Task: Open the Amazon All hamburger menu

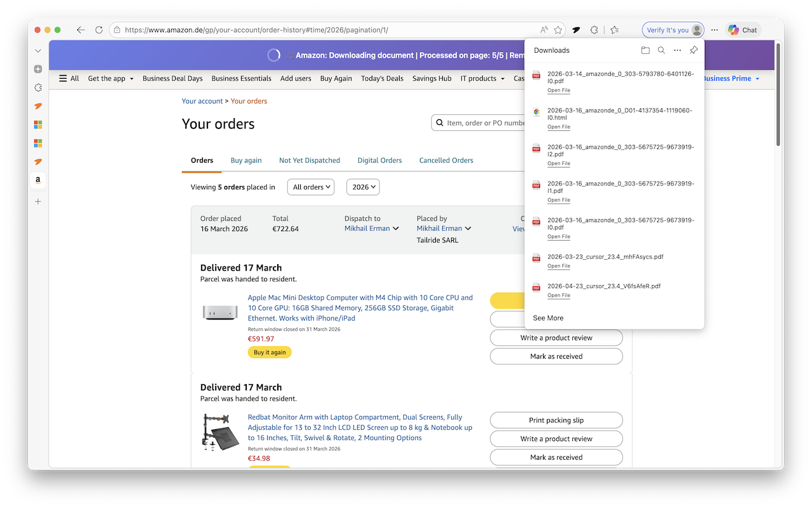Action: 69,79
